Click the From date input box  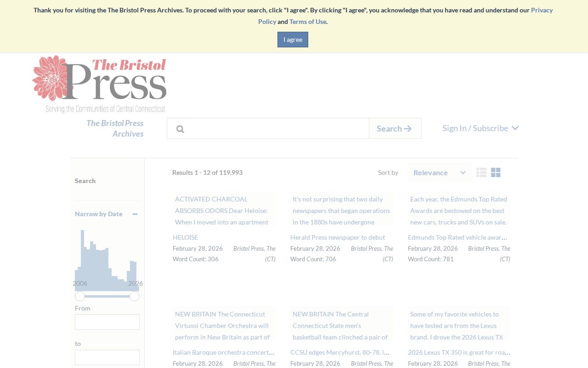pyautogui.click(x=107, y=322)
